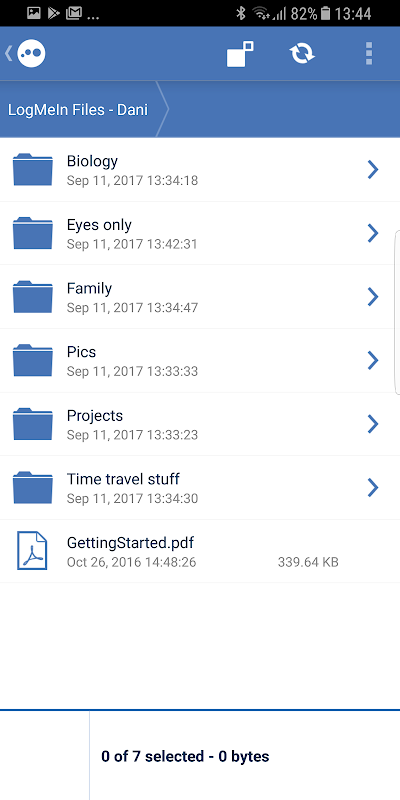Viewport: 400px width, 800px height.
Task: Open the Family folder entry
Action: pos(200,296)
